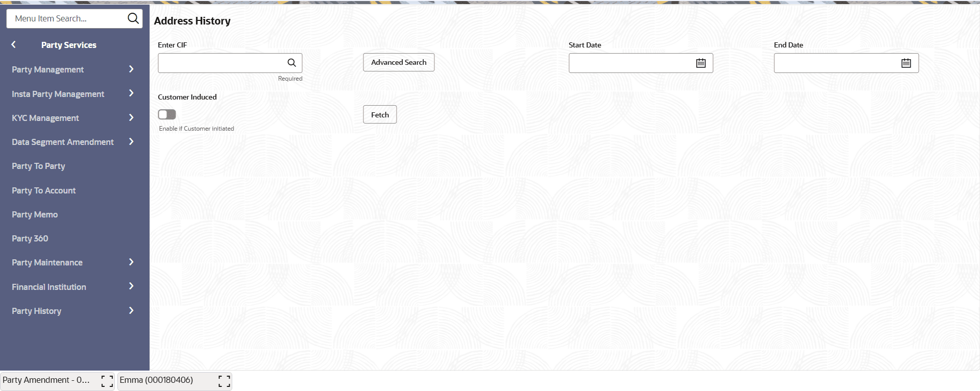This screenshot has width=980, height=391.
Task: Select Data Segment Amendment menu item
Action: (63, 142)
